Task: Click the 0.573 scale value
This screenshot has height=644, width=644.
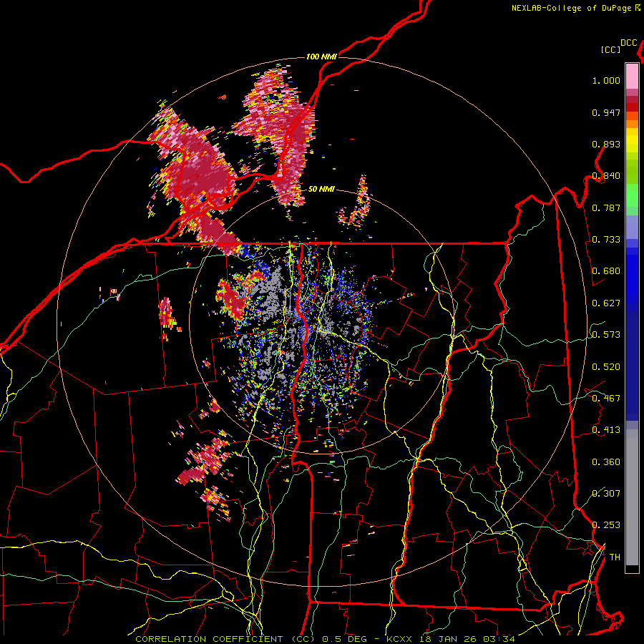Action: [606, 335]
